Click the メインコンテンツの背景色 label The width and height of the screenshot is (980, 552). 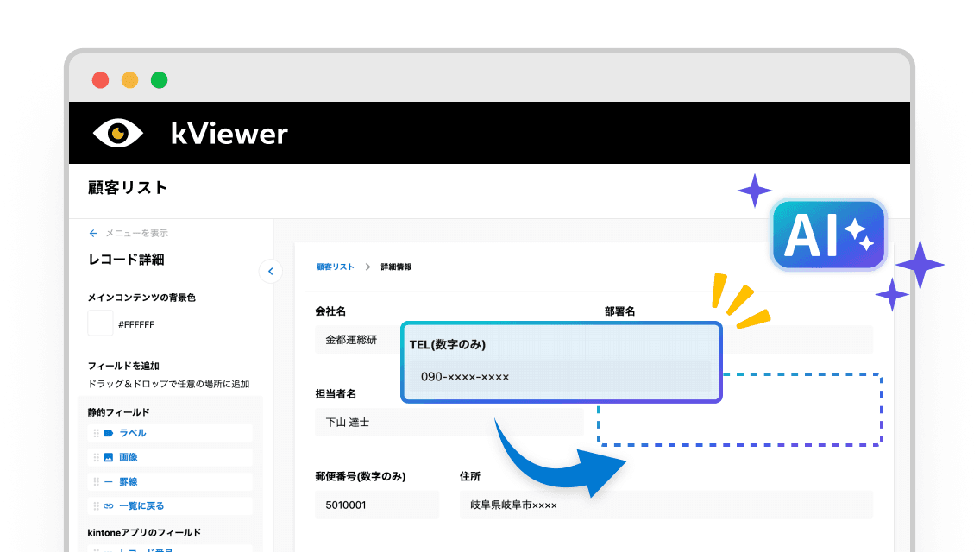tap(141, 298)
